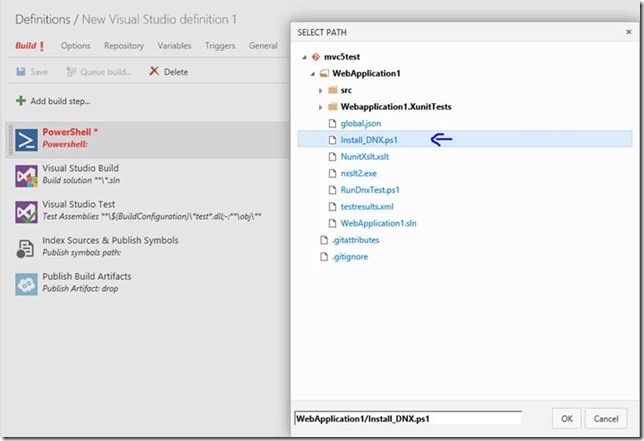Click the Install_DNX.ps1 file icon
644x441 pixels.
tap(333, 140)
